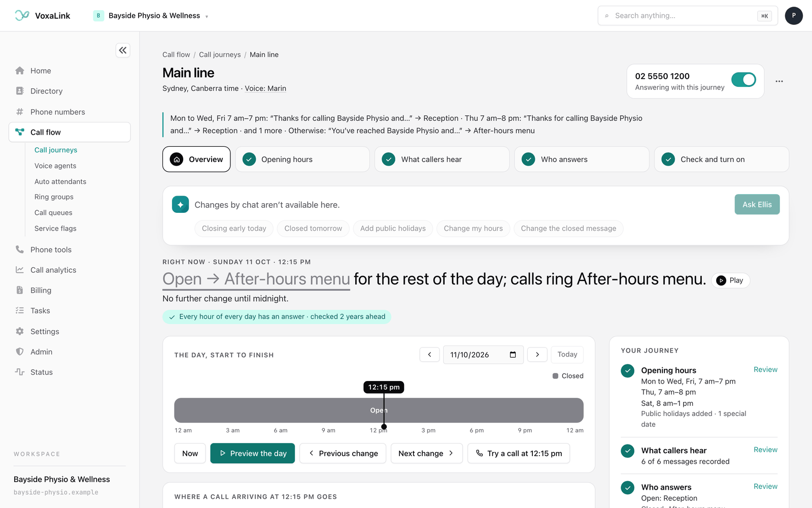Collapse the sidebar with double-chevron button
Viewport: 812px width, 508px height.
pyautogui.click(x=123, y=50)
